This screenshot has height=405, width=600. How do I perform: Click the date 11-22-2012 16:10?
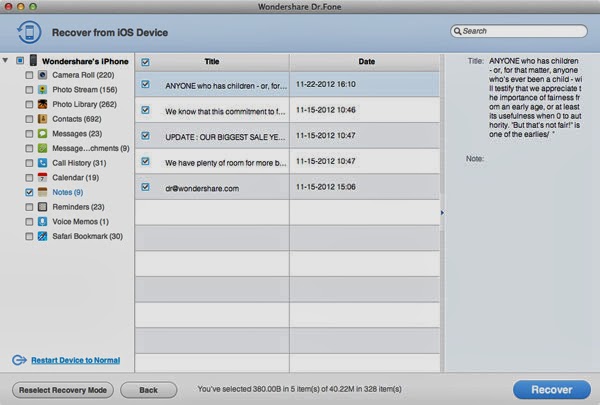pos(326,84)
